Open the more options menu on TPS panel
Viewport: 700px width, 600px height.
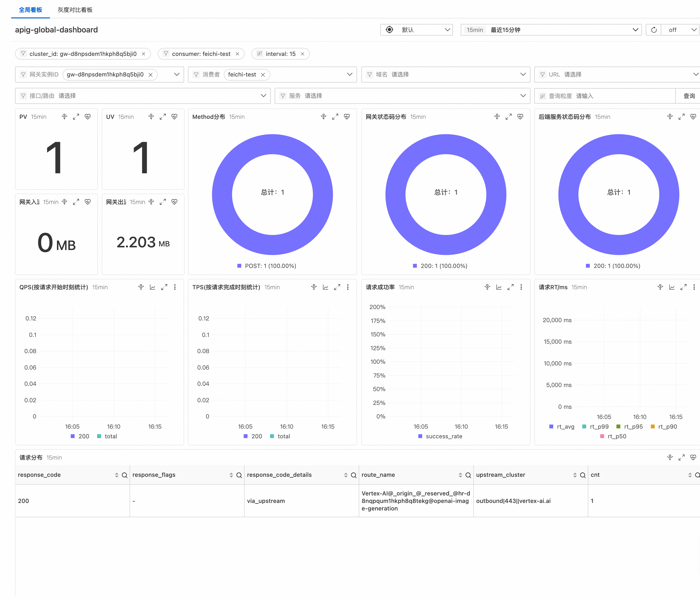[348, 287]
